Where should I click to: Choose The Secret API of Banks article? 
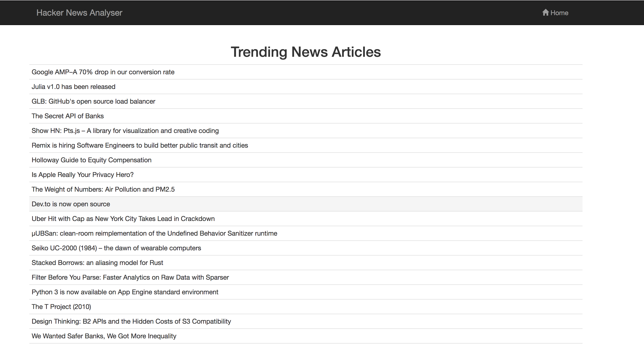(x=305, y=116)
